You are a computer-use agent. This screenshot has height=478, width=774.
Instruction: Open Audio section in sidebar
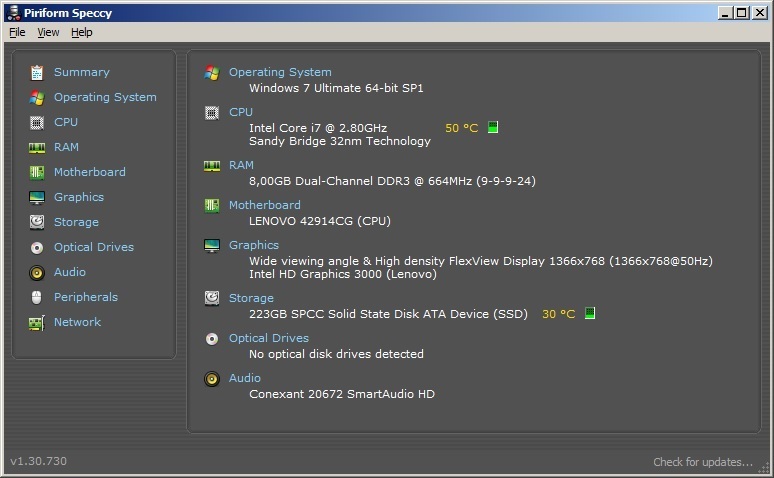(70, 272)
